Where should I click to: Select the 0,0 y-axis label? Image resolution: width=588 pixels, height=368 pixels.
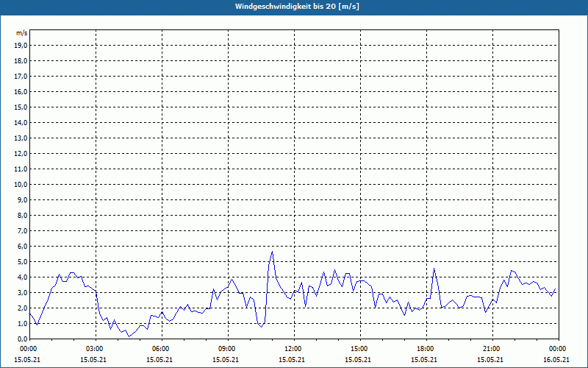click(23, 339)
